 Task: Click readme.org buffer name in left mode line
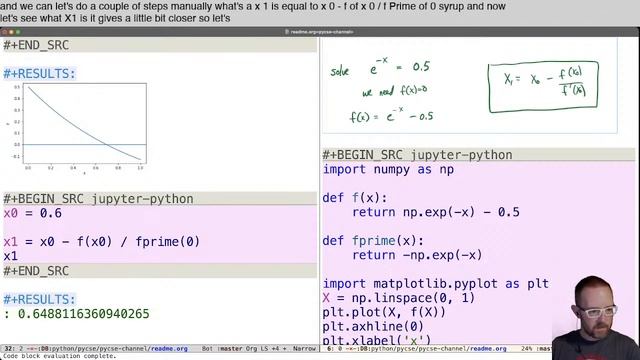169,349
